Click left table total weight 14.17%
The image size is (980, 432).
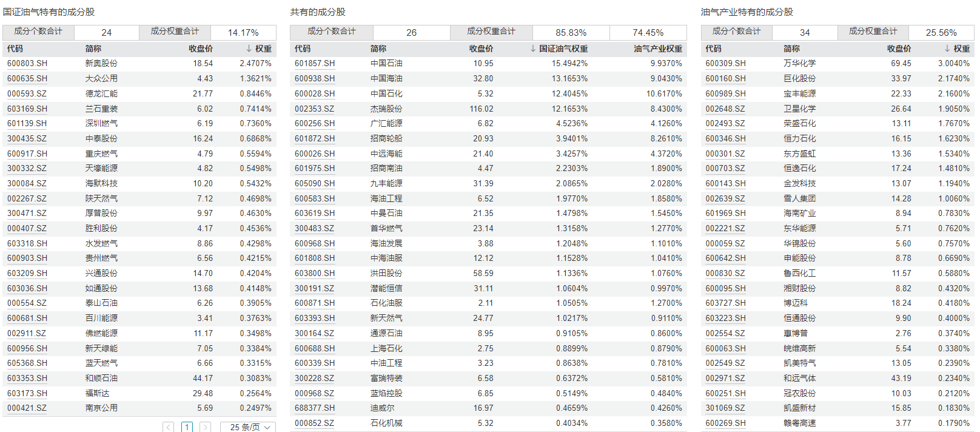point(243,33)
